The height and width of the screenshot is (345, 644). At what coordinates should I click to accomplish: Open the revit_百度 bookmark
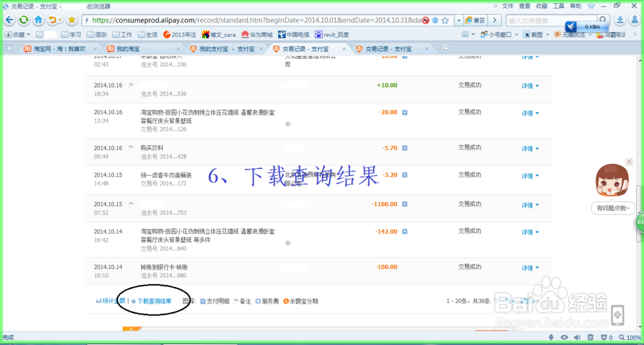(x=333, y=35)
